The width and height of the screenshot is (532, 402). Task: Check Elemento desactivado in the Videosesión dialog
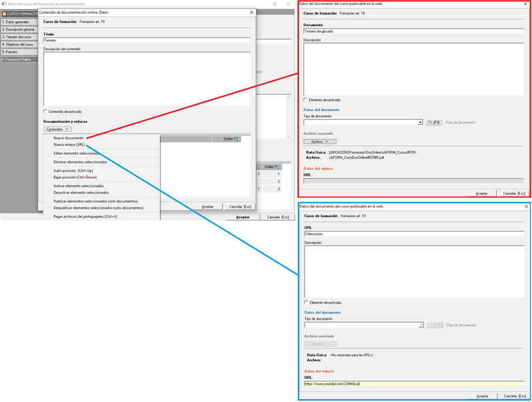[306, 303]
